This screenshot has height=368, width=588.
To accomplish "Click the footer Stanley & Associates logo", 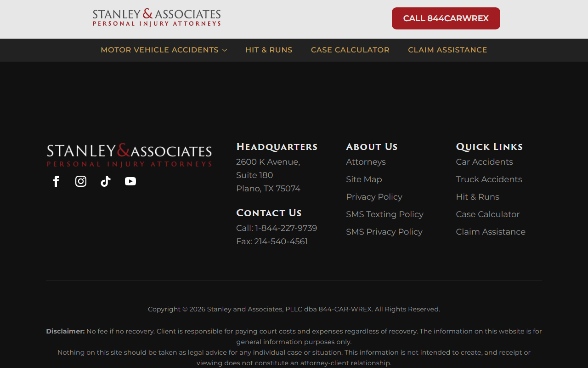I will (x=129, y=155).
